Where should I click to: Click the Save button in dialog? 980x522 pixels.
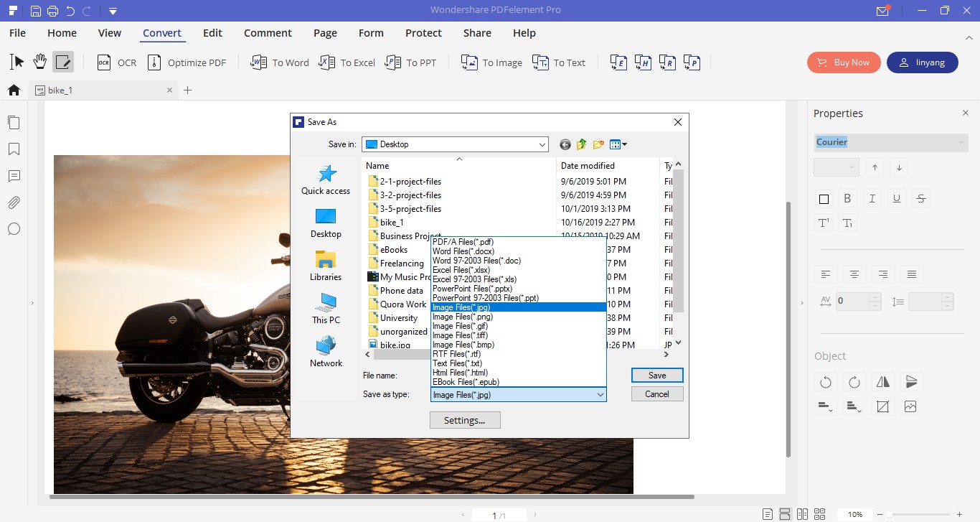(657, 375)
